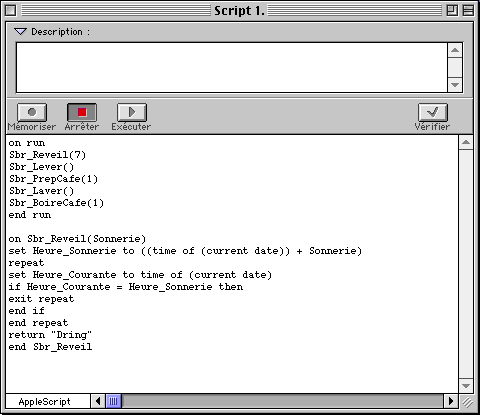Click the description field up arrow
This screenshot has height=415, width=480.
pyautogui.click(x=455, y=50)
